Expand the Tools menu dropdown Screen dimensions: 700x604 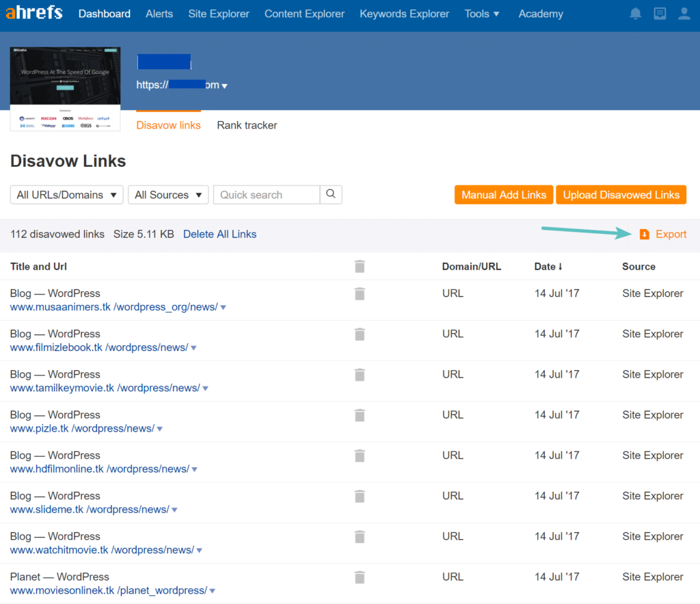pyautogui.click(x=482, y=14)
